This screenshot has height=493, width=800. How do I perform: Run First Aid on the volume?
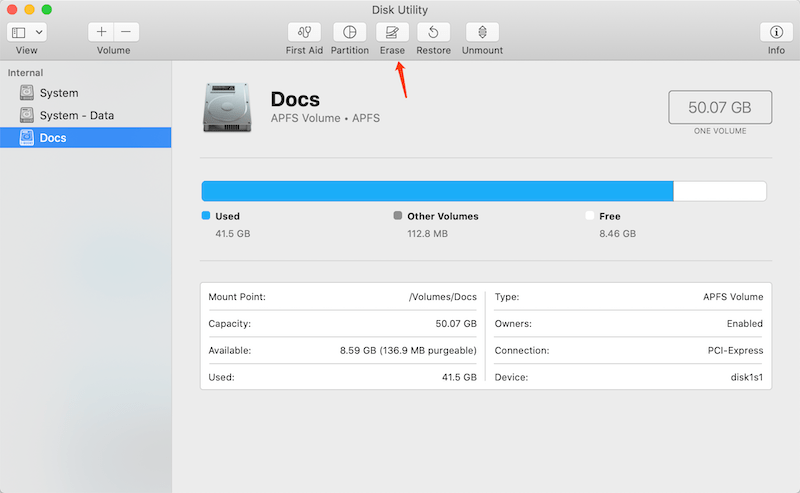tap(304, 32)
